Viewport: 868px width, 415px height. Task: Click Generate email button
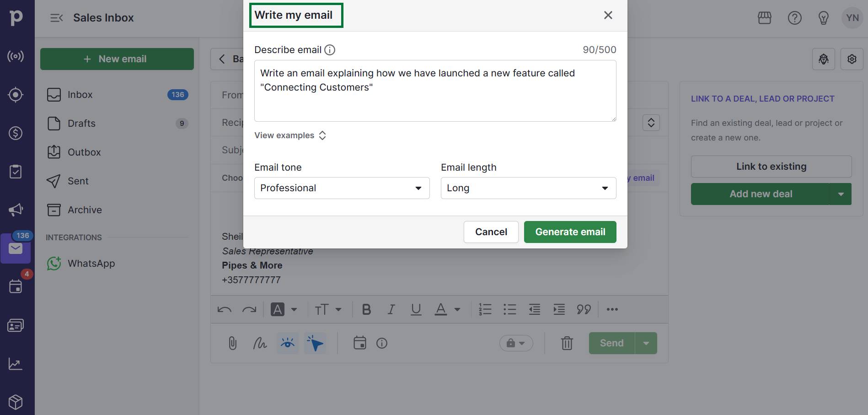tap(570, 232)
